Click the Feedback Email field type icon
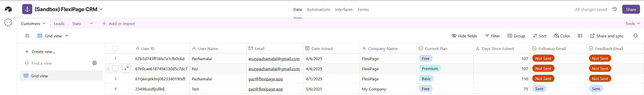 pyautogui.click(x=591, y=48)
